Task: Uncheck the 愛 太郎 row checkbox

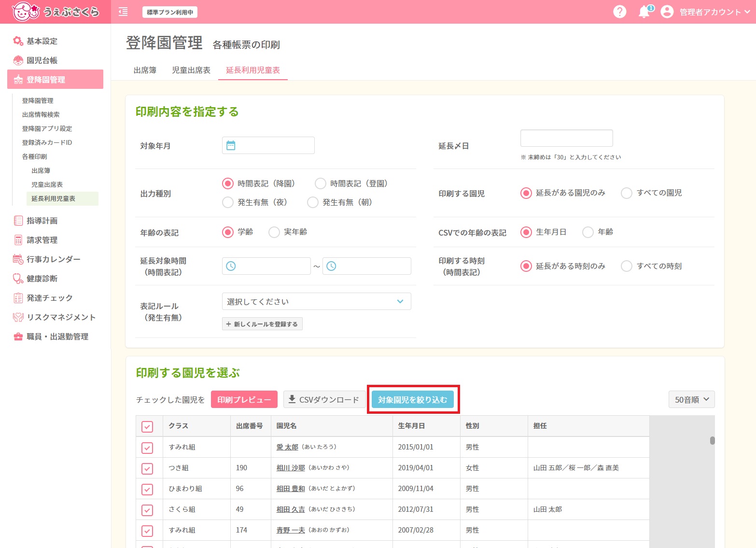Action: 147,448
